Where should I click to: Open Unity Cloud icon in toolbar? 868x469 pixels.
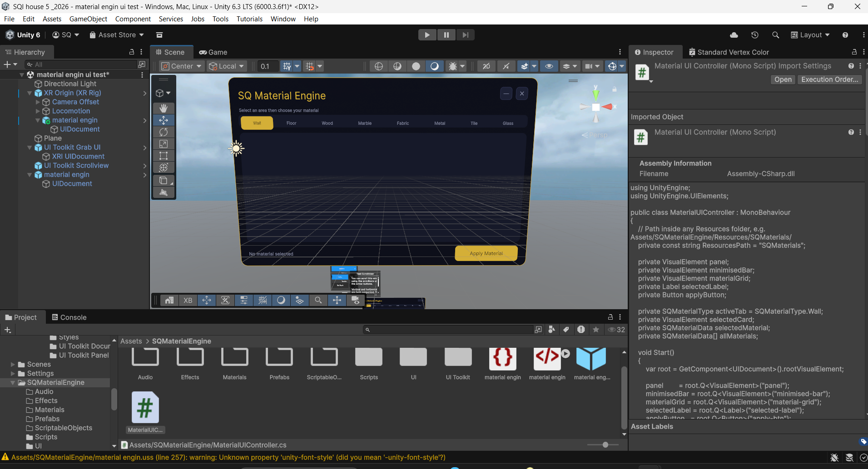pyautogui.click(x=734, y=35)
